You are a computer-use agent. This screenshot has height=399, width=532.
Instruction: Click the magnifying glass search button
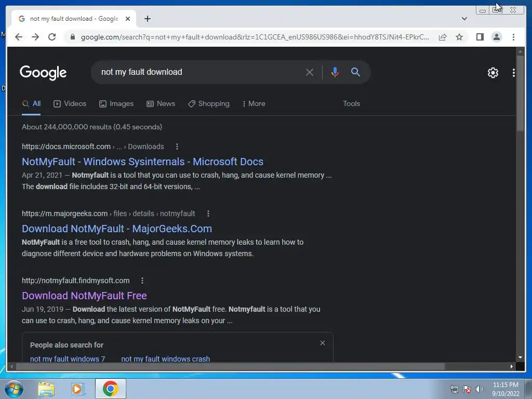(x=355, y=72)
